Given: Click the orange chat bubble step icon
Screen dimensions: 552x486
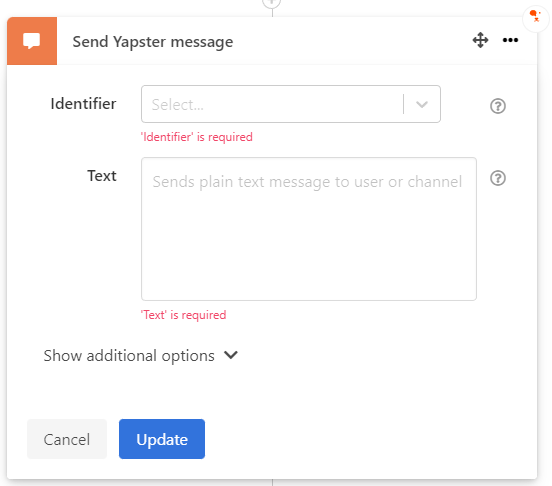Looking at the screenshot, I should tap(32, 41).
